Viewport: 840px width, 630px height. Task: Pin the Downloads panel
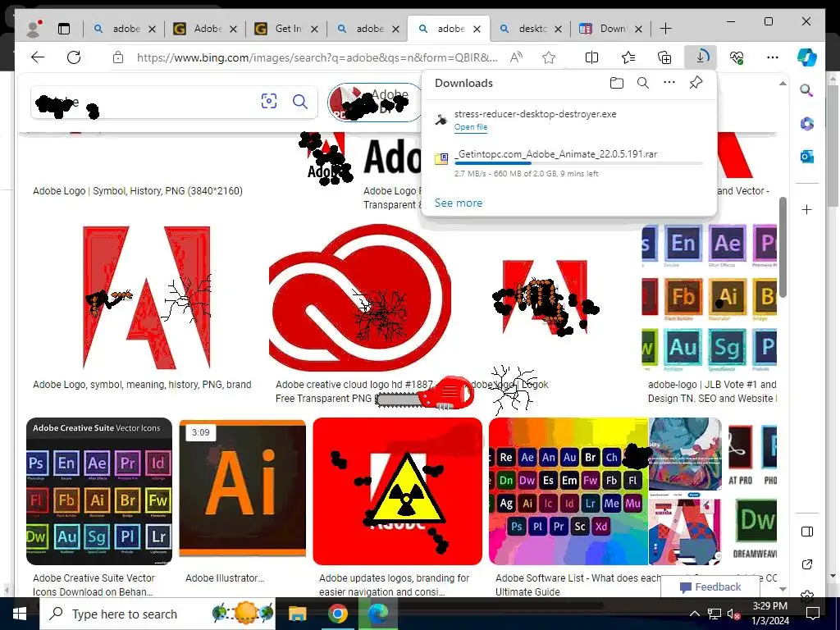pyautogui.click(x=696, y=83)
